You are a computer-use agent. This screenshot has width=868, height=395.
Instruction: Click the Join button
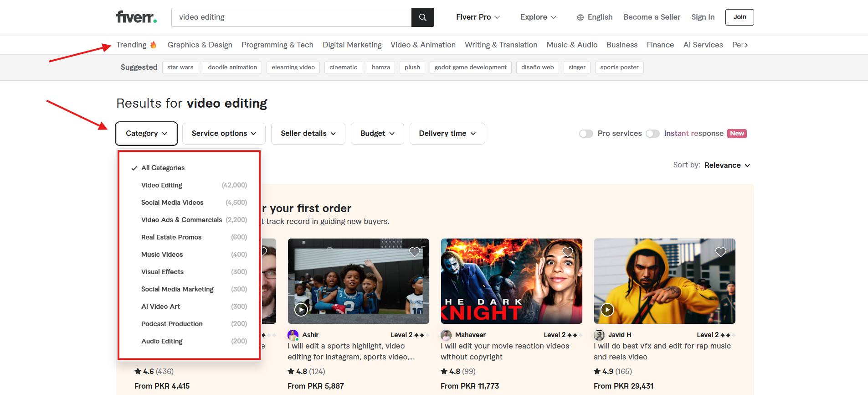[x=740, y=17]
